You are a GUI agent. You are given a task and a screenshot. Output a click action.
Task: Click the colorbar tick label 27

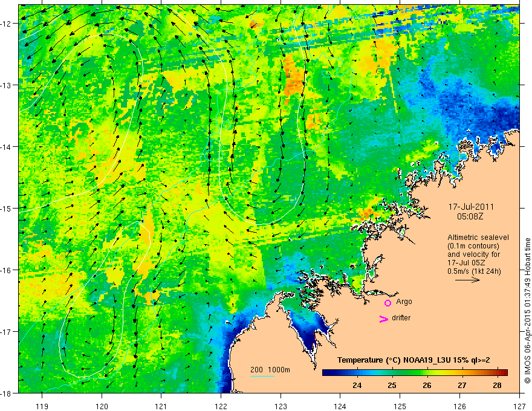(462, 385)
